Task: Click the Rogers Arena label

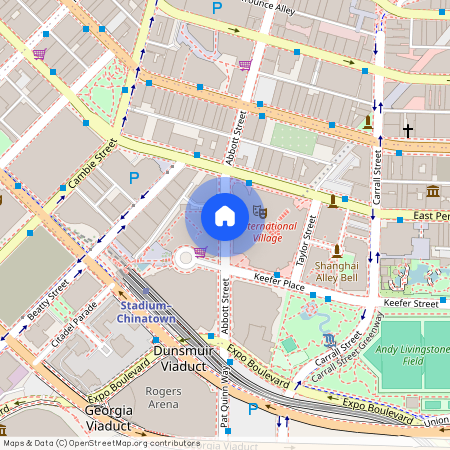Action: coord(163,397)
